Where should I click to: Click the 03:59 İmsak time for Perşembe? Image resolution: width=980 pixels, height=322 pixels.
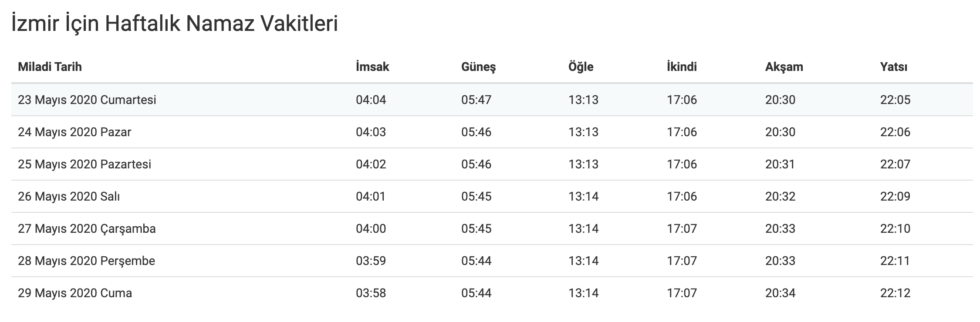click(x=371, y=261)
